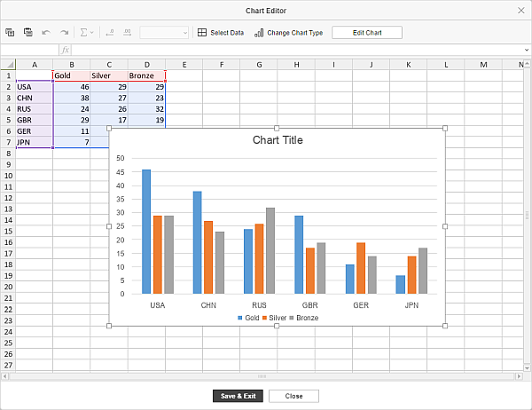Click the Copy icon in toolbar
The width and height of the screenshot is (532, 410).
click(x=10, y=32)
